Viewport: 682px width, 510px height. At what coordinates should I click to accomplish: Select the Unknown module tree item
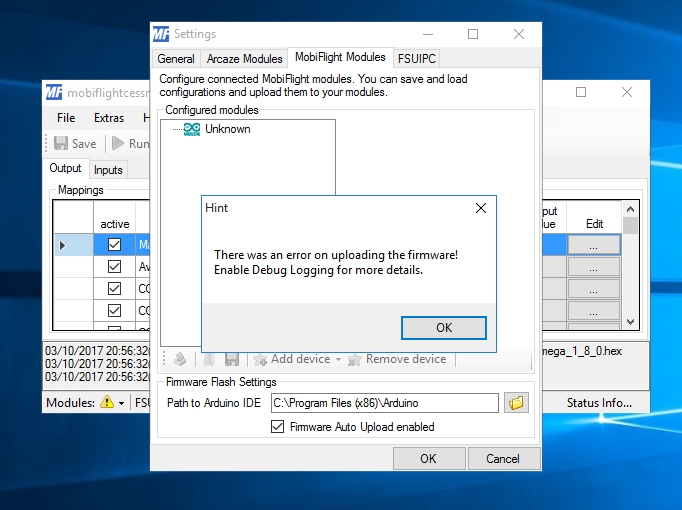(227, 129)
